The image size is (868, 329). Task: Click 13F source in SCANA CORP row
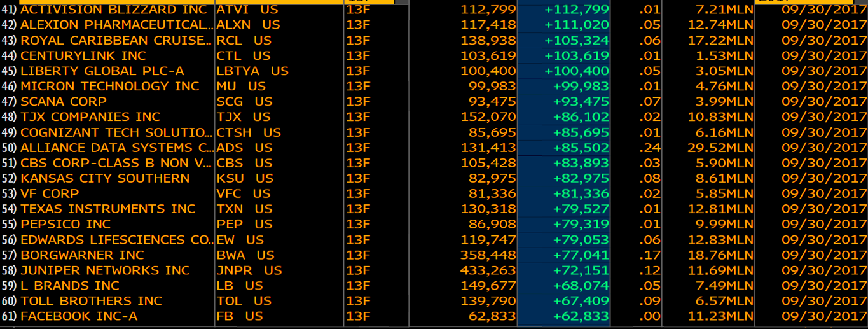[358, 101]
